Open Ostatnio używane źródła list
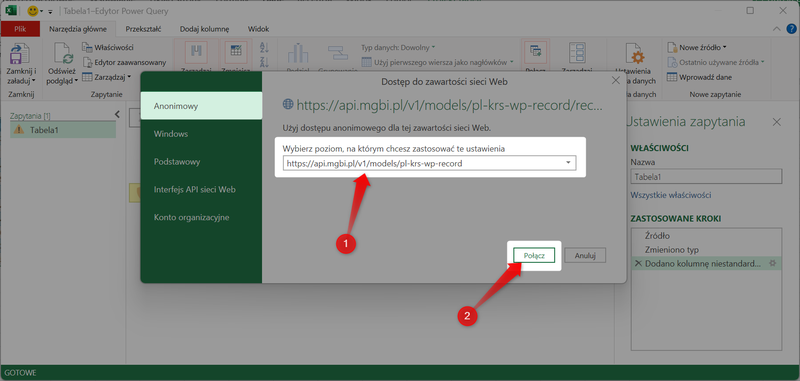The image size is (800, 381). (716, 62)
